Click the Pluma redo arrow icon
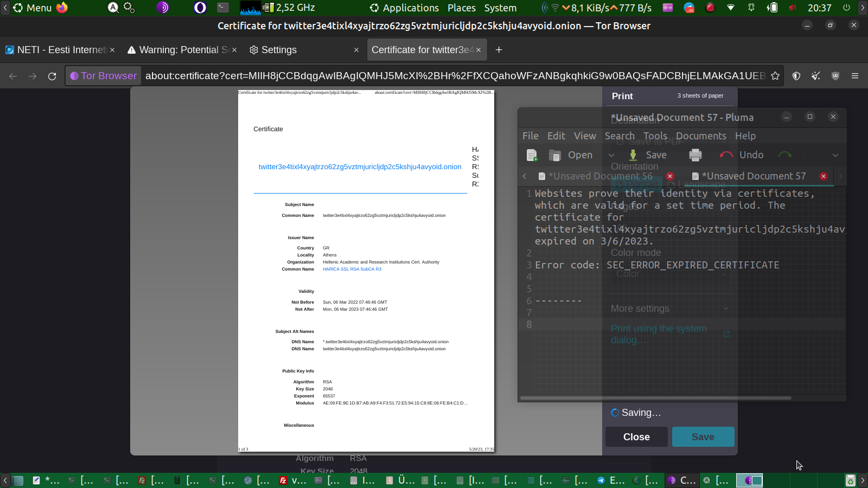 point(785,155)
